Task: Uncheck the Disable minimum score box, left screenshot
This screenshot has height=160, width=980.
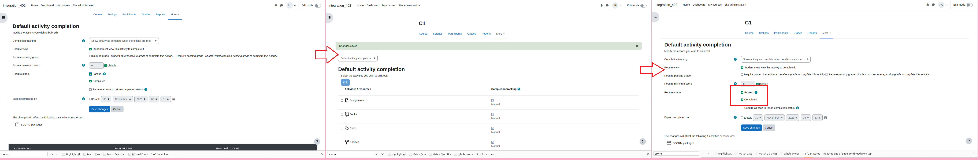Action: pos(106,66)
